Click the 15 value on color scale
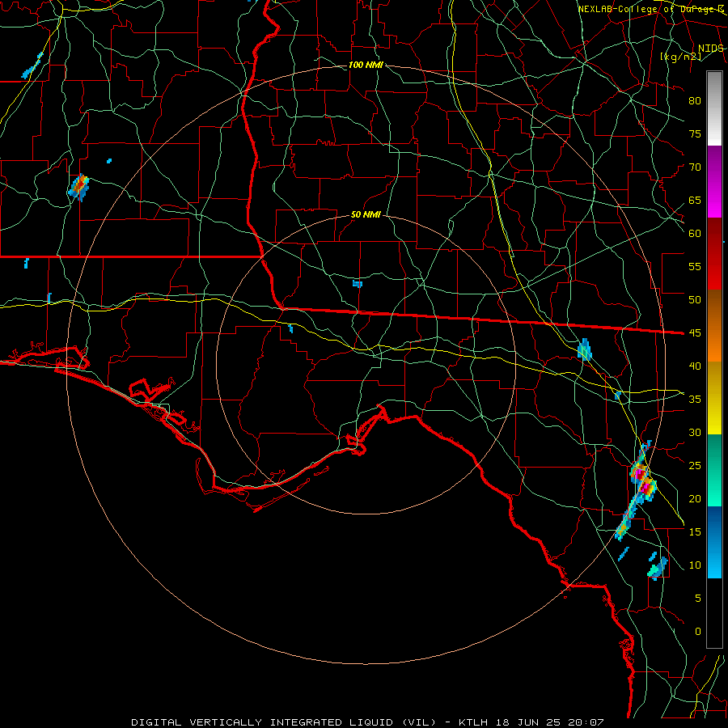728x728 pixels. click(x=695, y=531)
